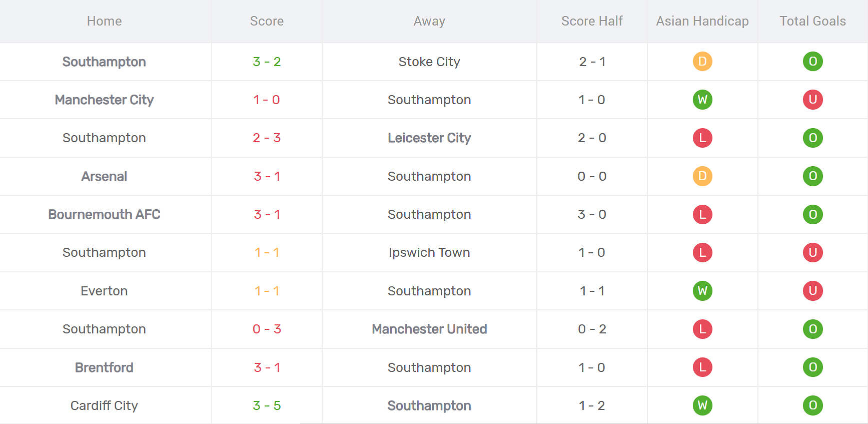This screenshot has width=868, height=424.
Task: Open the 3 - 5 Cardiff City score
Action: [267, 405]
